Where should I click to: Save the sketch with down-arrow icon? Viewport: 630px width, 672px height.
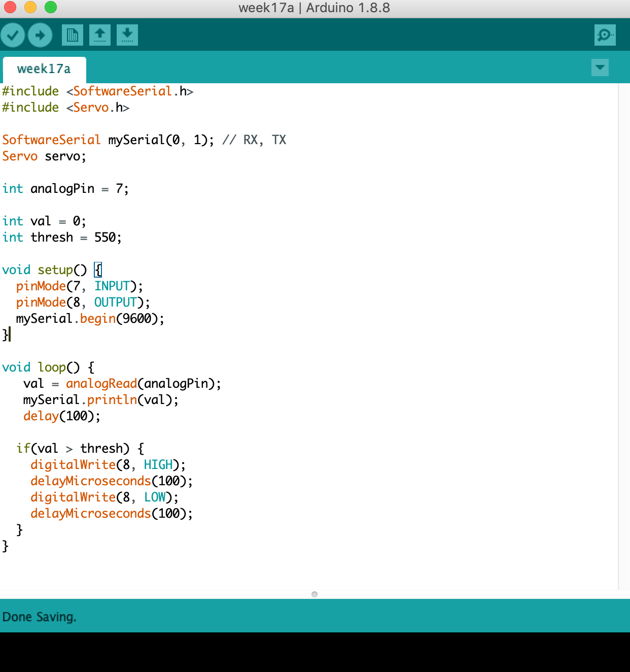coord(127,35)
